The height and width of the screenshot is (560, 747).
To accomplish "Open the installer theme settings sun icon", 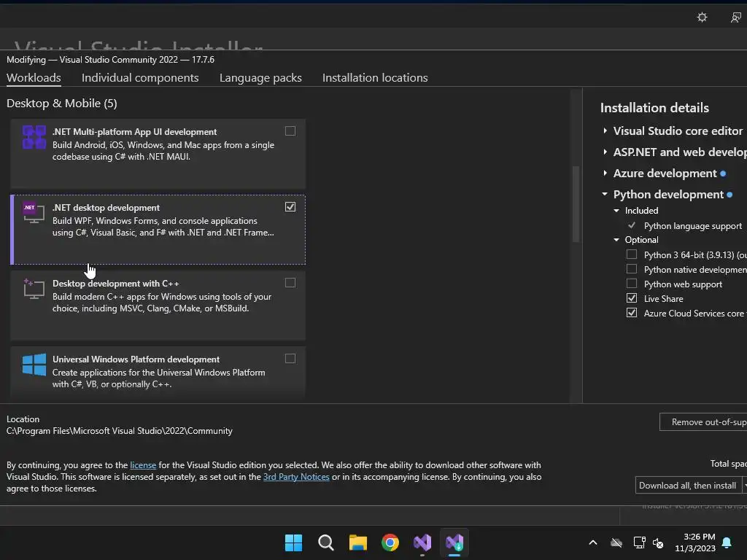I will pos(702,17).
